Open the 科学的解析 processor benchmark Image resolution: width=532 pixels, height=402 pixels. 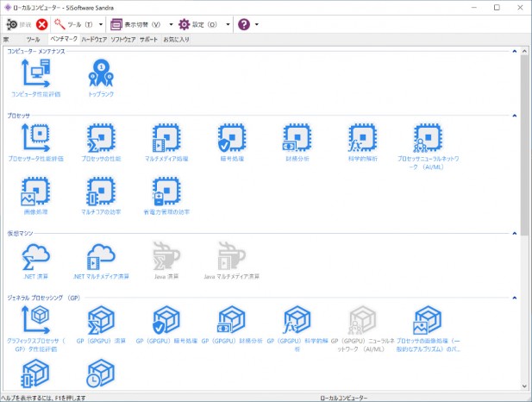[x=362, y=138]
